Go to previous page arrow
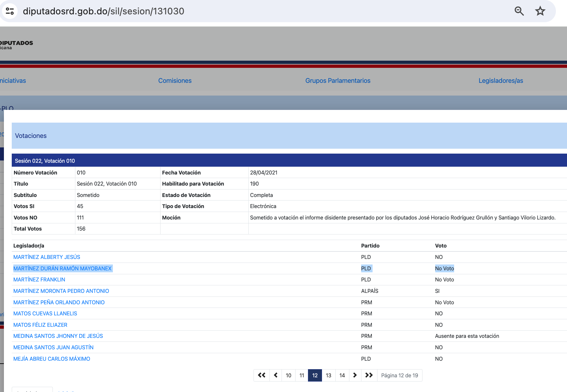 (x=276, y=375)
